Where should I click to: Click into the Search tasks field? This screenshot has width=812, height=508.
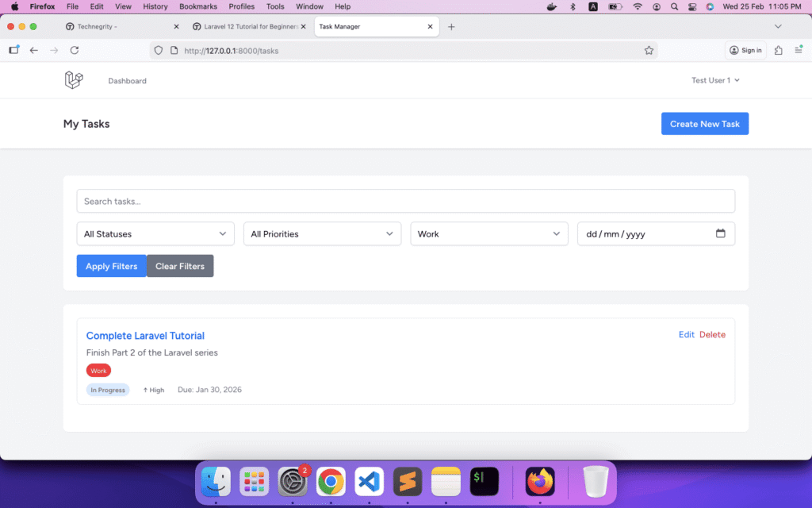pyautogui.click(x=405, y=201)
